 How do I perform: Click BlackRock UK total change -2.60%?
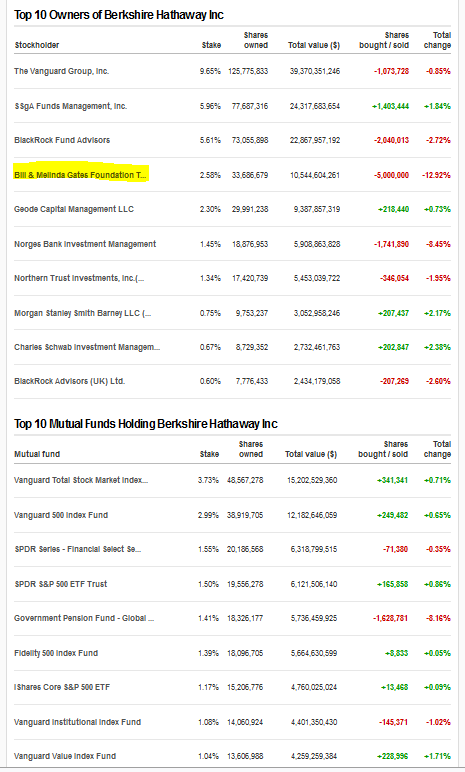(438, 381)
